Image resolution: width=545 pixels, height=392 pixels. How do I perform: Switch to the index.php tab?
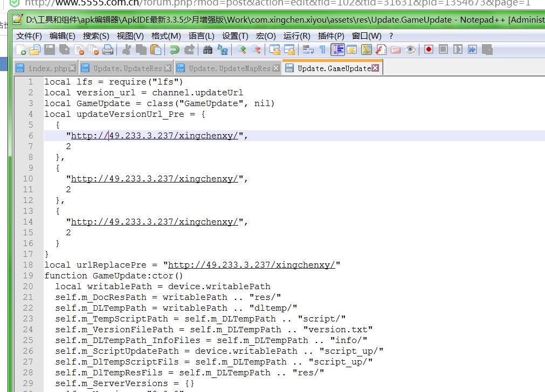(x=47, y=68)
